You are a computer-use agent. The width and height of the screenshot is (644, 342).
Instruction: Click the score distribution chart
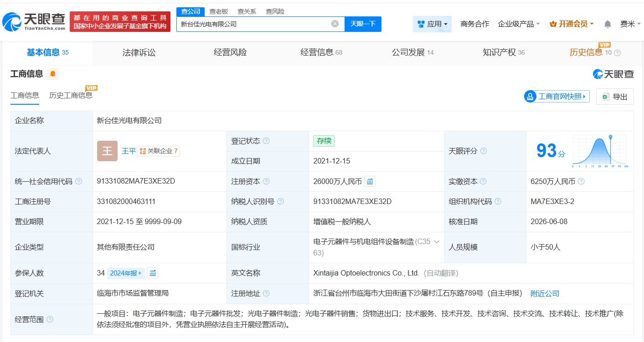click(600, 151)
